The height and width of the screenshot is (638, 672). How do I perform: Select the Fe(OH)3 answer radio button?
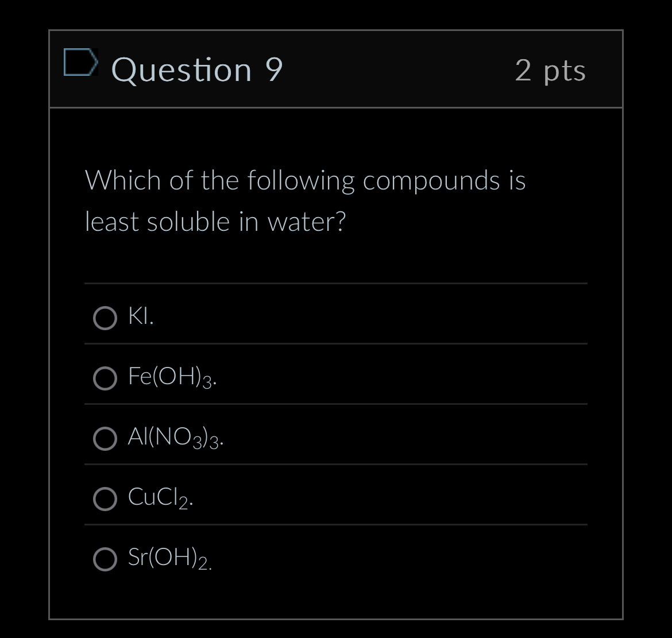[x=105, y=379]
